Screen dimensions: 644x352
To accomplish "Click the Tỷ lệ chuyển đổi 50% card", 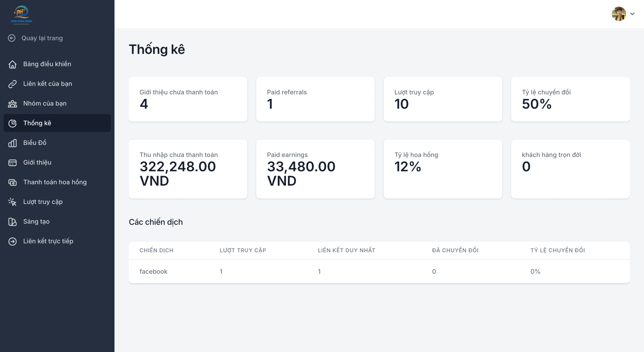I will tap(570, 99).
